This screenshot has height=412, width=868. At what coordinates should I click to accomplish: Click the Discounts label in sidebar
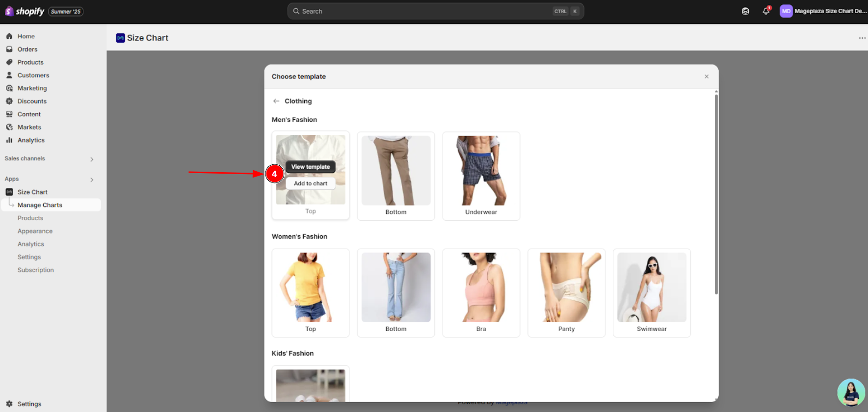pos(32,101)
